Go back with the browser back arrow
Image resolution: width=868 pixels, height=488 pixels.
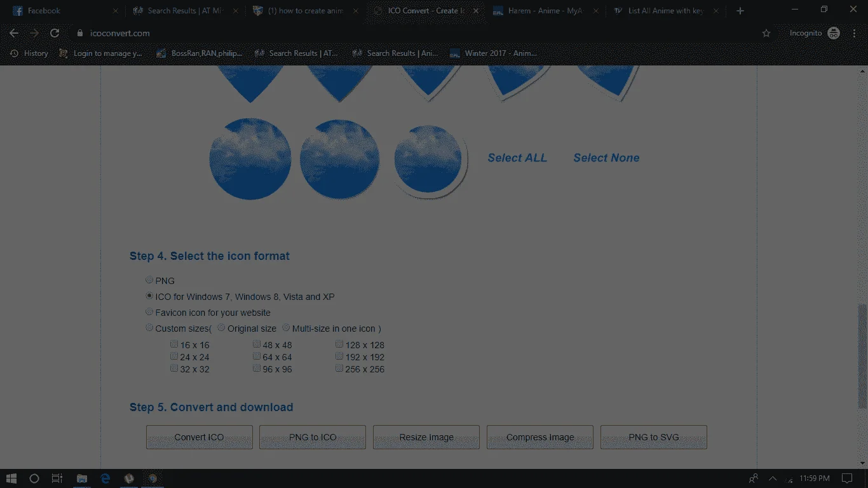(14, 33)
